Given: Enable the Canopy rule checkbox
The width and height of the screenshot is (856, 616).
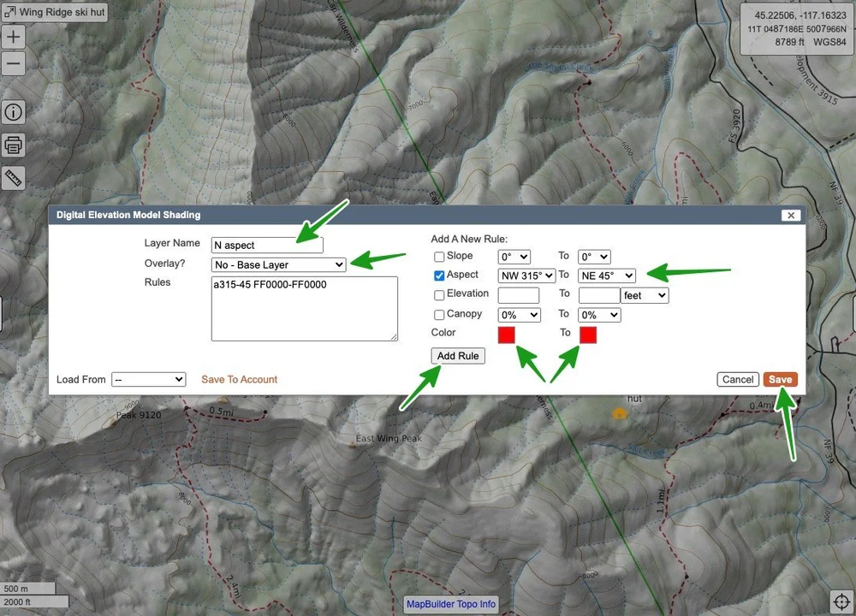Looking at the screenshot, I should 439,315.
